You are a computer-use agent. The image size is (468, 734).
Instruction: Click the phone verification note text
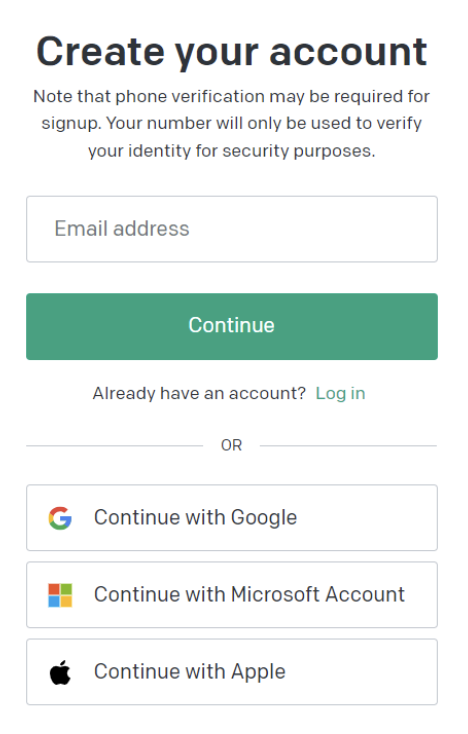[232, 124]
